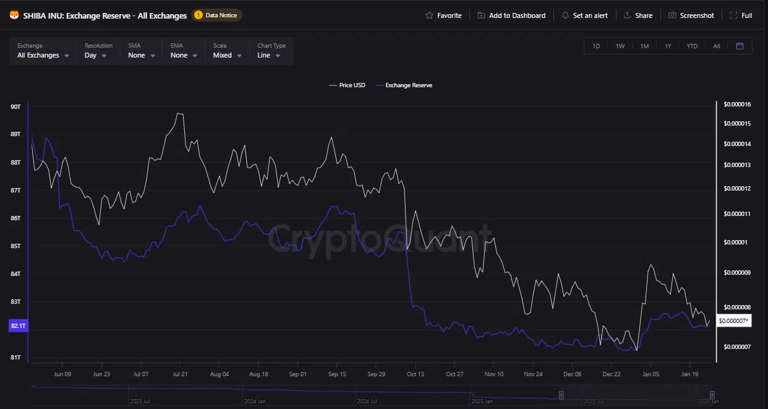Image resolution: width=768 pixels, height=409 pixels.
Task: Open the Data Notice warning badge
Action: pos(217,15)
